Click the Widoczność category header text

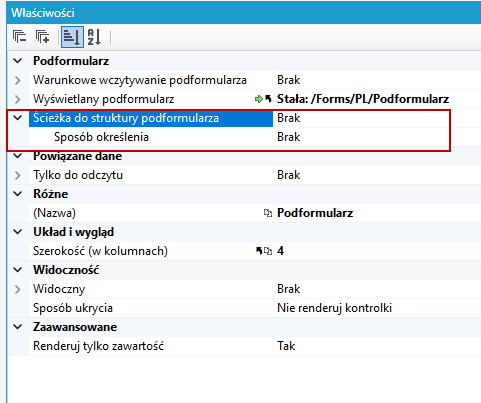click(66, 270)
